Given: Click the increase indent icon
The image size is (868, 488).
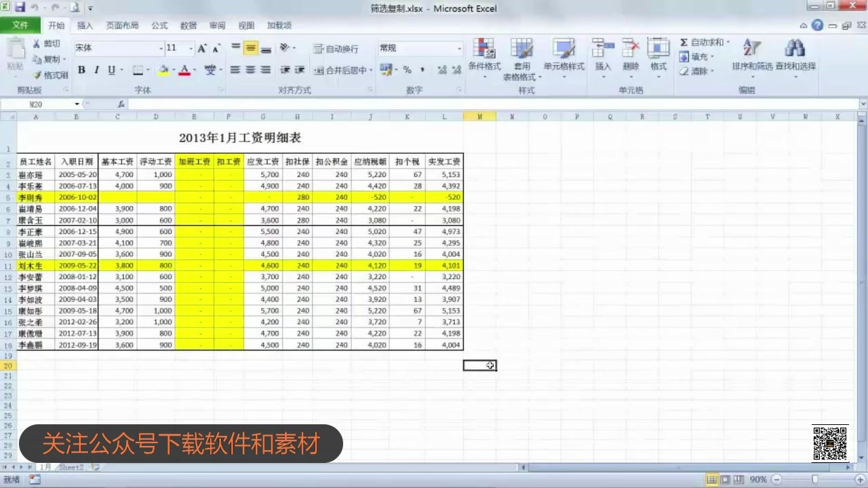Looking at the screenshot, I should click(x=299, y=70).
